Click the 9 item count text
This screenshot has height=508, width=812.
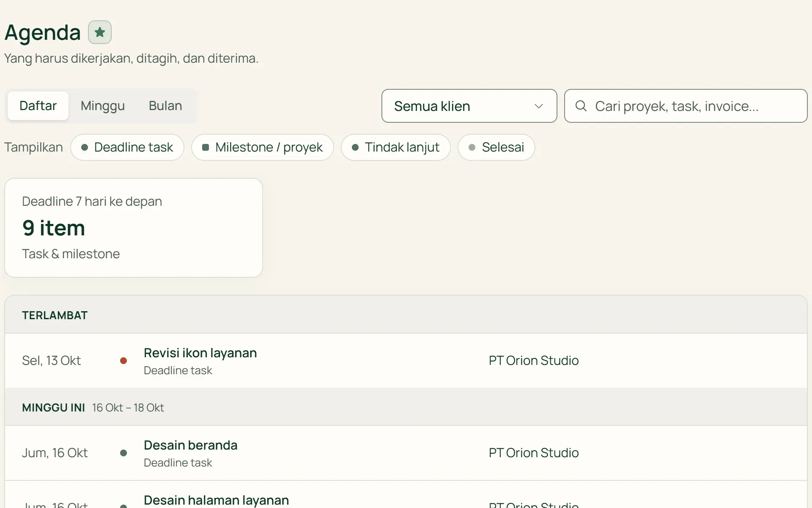(54, 228)
